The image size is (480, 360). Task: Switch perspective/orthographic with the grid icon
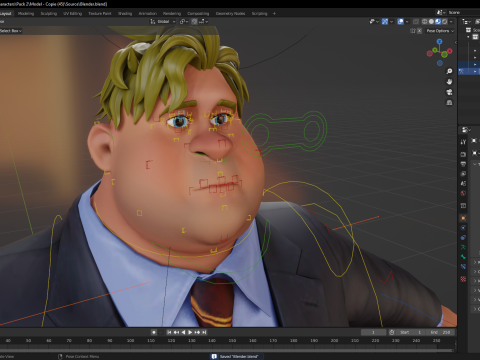(x=449, y=102)
